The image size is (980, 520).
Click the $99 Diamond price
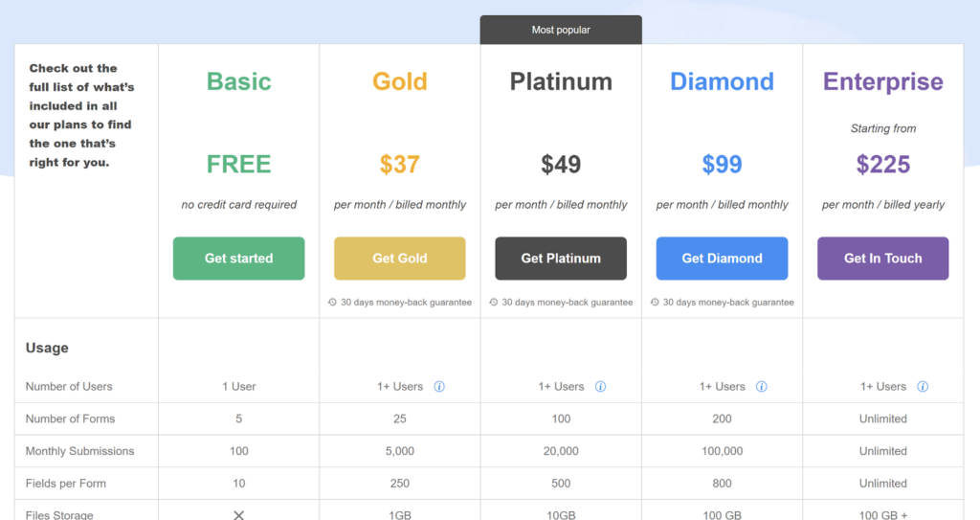click(722, 165)
